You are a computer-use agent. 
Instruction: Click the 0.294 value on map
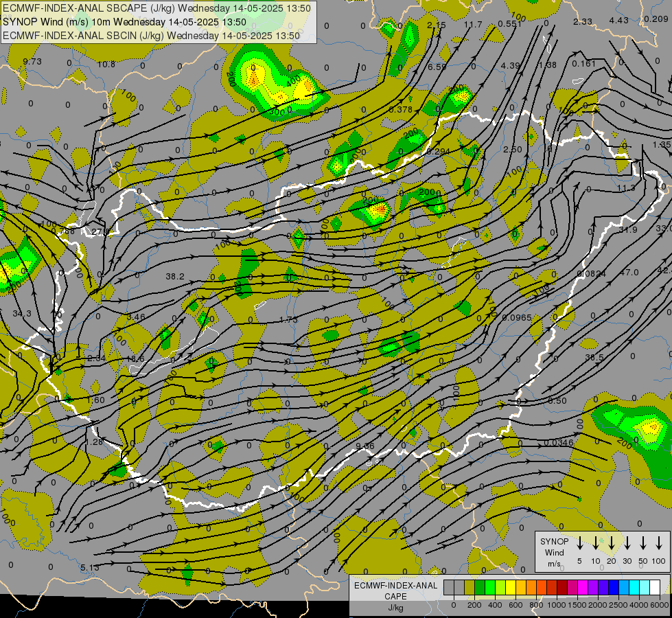coord(438,151)
